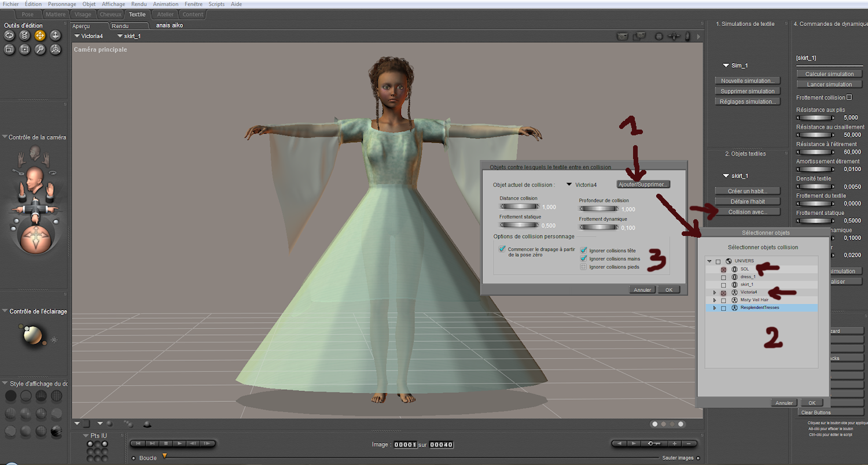
Task: Adjust the 'Résistance aux plis' dial
Action: tap(816, 118)
